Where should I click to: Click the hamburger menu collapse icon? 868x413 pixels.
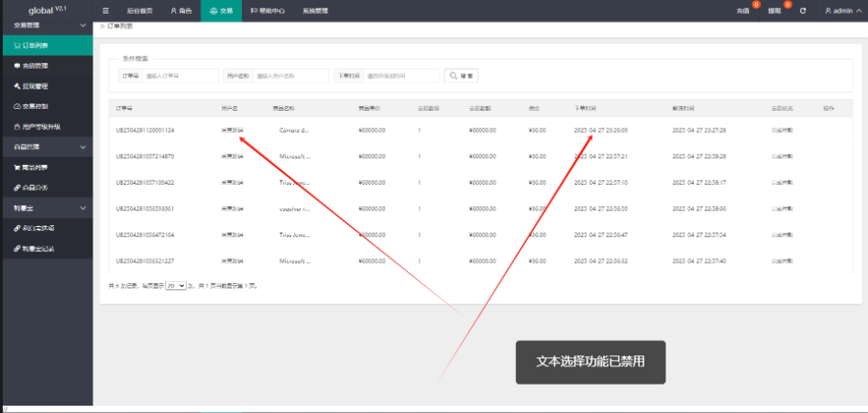[x=105, y=10]
